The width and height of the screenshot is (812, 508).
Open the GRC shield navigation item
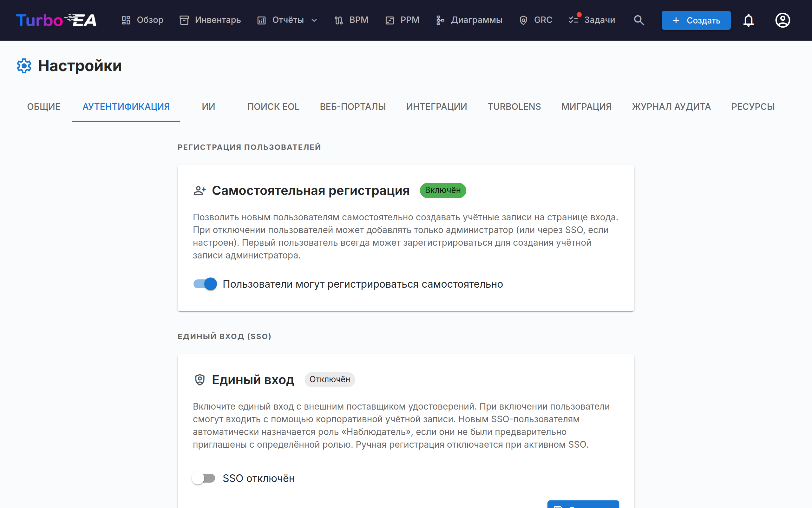[x=536, y=20]
